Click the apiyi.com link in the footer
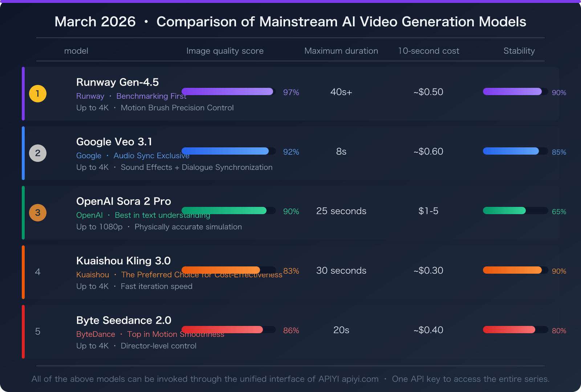 tap(360, 379)
